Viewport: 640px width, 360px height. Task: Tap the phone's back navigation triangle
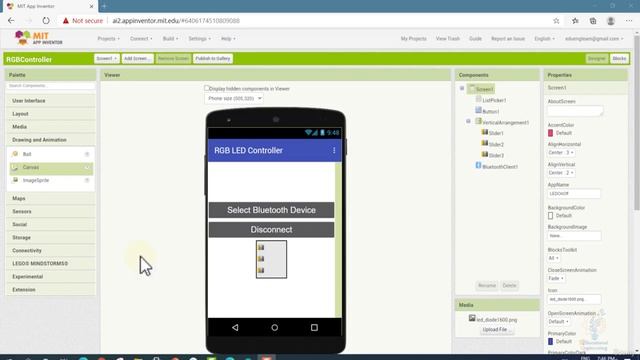click(x=235, y=327)
